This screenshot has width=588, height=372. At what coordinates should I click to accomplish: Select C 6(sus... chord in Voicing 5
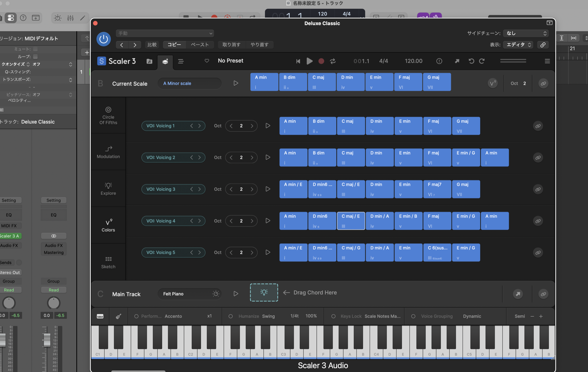[x=437, y=252]
